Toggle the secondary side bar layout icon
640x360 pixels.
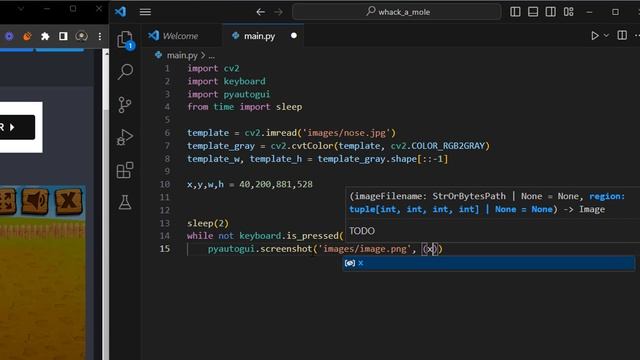[x=550, y=12]
